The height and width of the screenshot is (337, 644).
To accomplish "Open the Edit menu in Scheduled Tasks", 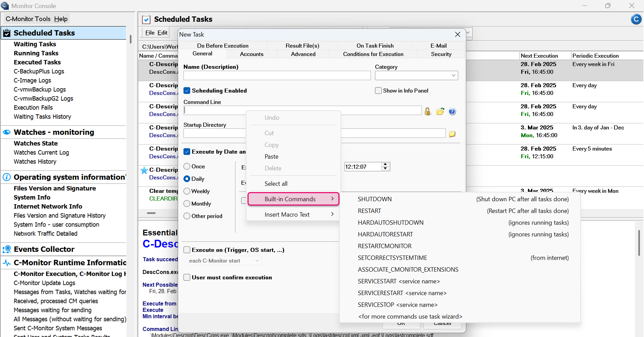I will click(162, 33).
